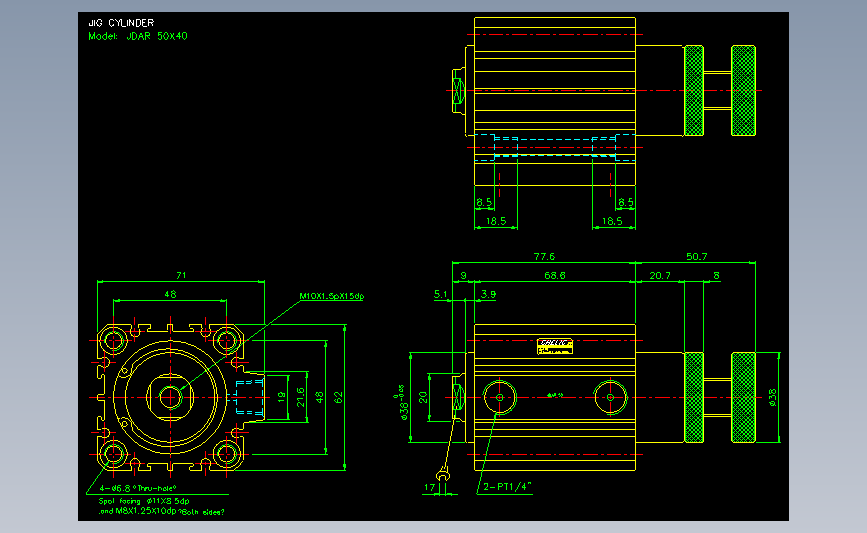Click the Spot facing ø11X8.5dp note
Screen dimensions: 867x533
(x=144, y=501)
